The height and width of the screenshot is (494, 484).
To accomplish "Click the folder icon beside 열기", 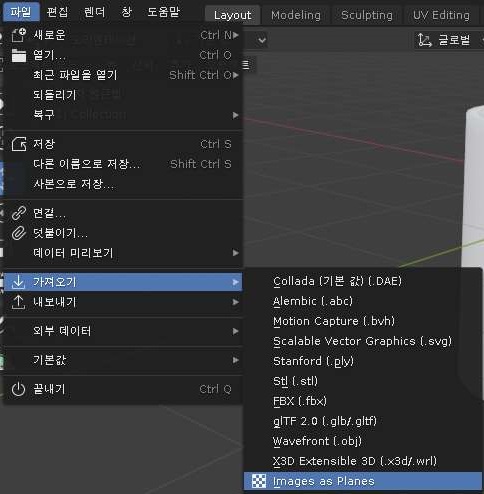I will [19, 55].
